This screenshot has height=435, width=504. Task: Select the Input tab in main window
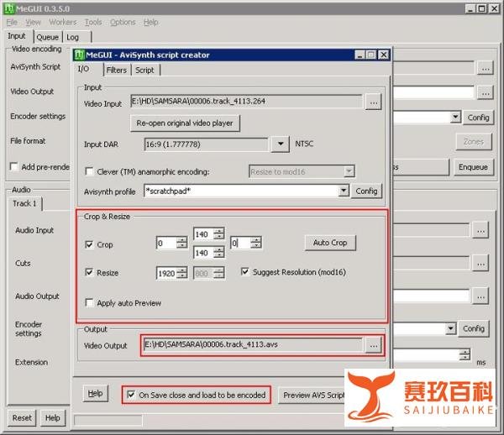coord(17,36)
